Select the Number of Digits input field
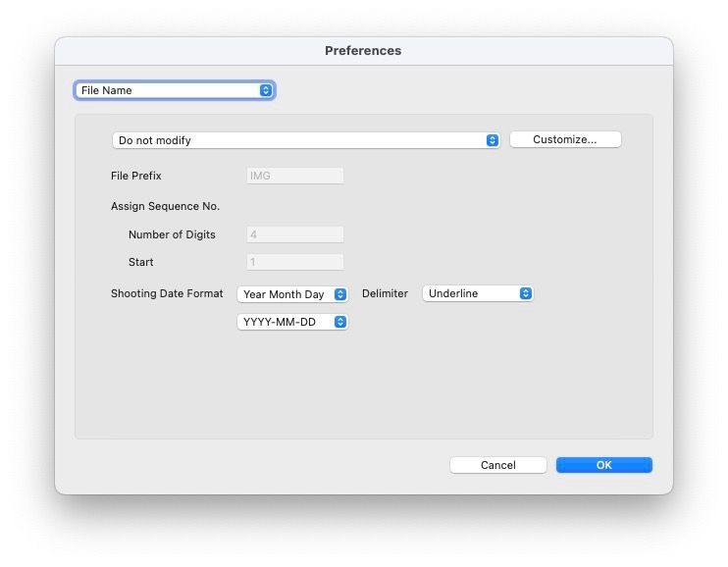 (294, 234)
